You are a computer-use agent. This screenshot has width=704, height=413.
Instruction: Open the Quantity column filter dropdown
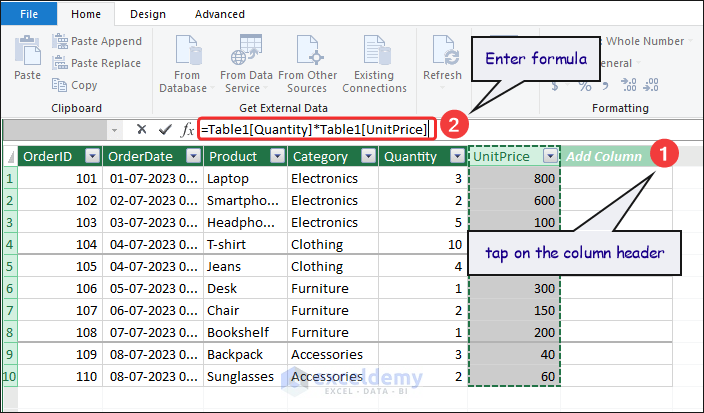coord(457,156)
